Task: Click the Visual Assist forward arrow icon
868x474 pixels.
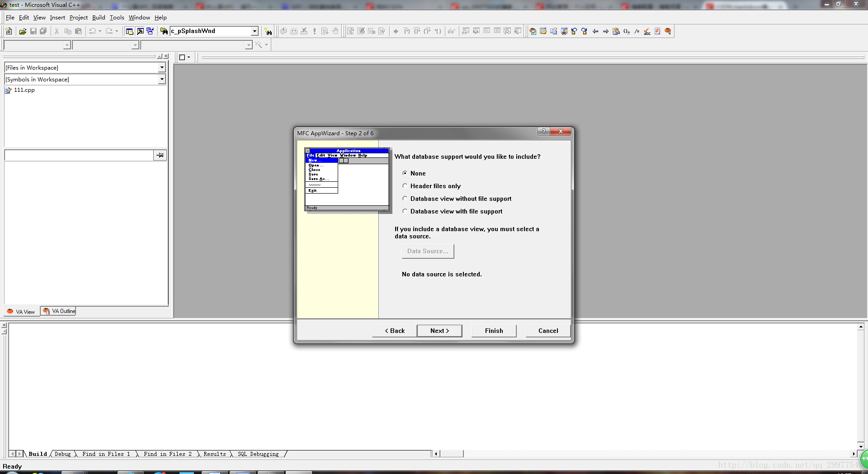Action: [x=606, y=31]
